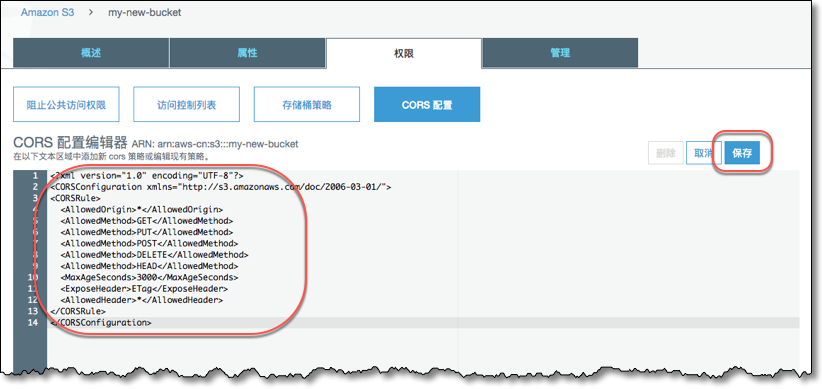Image resolution: width=822 pixels, height=389 pixels.
Task: Click the my-new-bucket breadcrumb text
Action: tap(145, 13)
